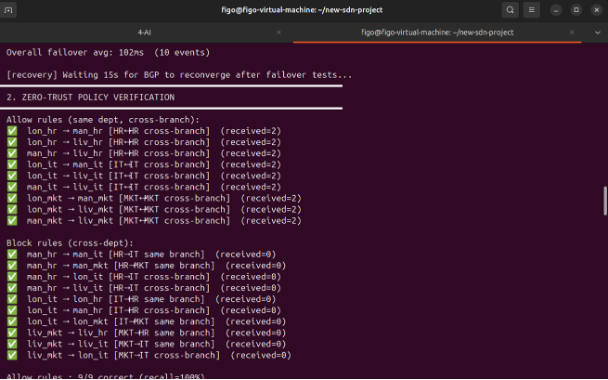Click the green check mark beside 'lon_hr → man_hr'

12,131
